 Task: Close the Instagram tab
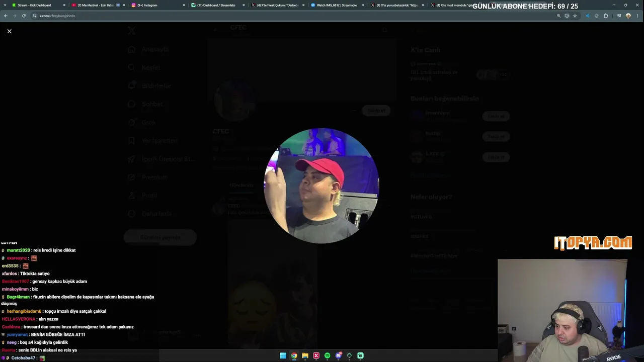pos(184,5)
